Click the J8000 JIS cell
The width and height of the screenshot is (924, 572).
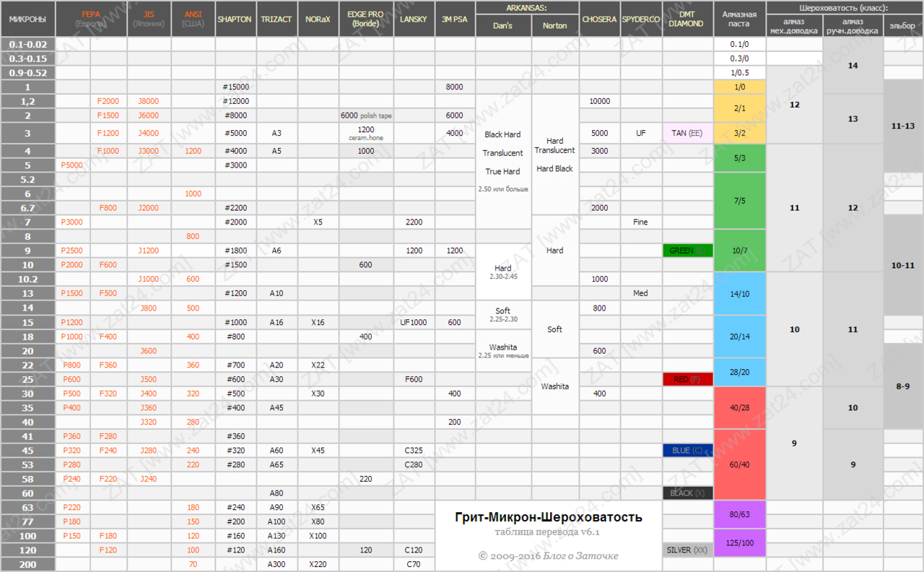click(x=149, y=101)
